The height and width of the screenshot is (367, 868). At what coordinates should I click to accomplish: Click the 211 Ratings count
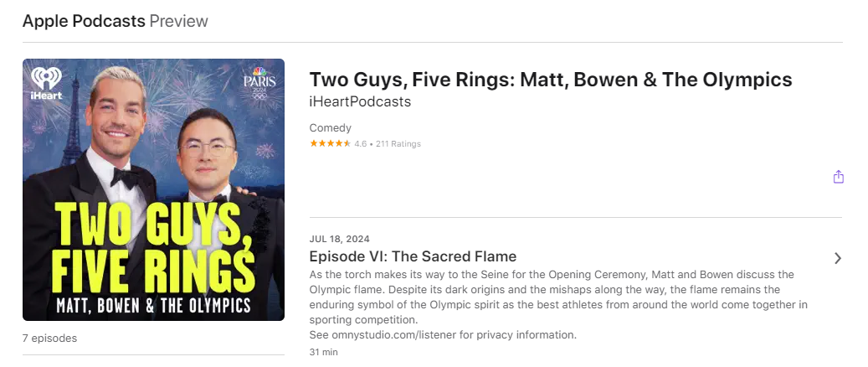[x=398, y=144]
